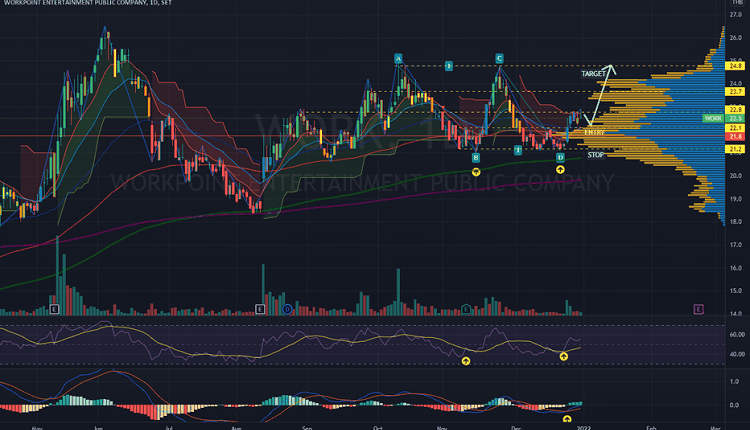750x430 pixels.
Task: Click the 21.2 yellow price label
Action: (x=735, y=150)
